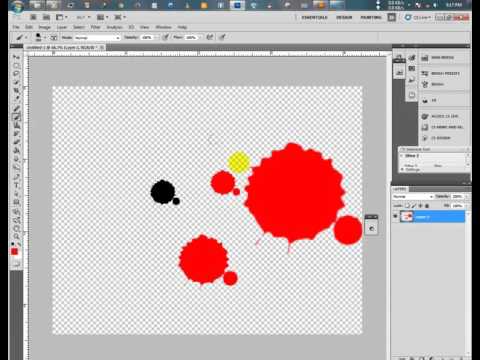The height and width of the screenshot is (360, 480).
Task: Switch to the Layers panel tab
Action: click(x=400, y=189)
